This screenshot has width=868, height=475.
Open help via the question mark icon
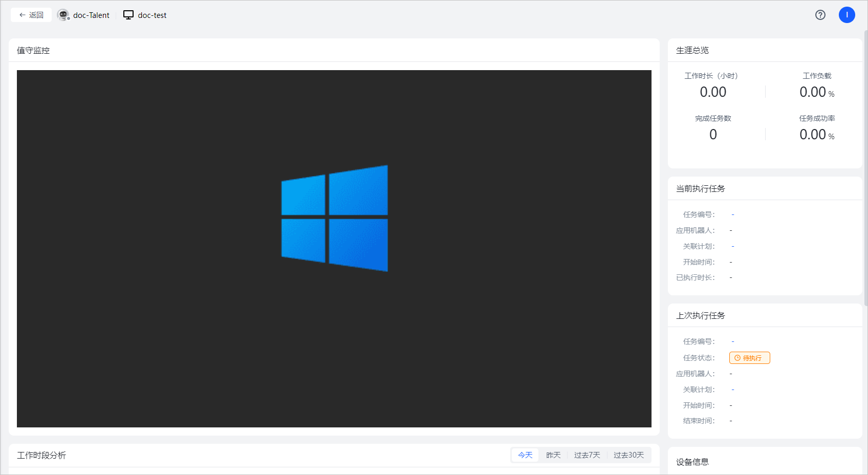820,15
